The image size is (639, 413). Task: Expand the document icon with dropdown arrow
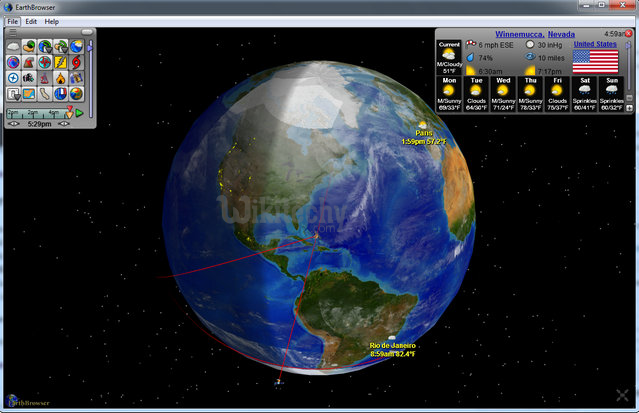tap(13, 94)
